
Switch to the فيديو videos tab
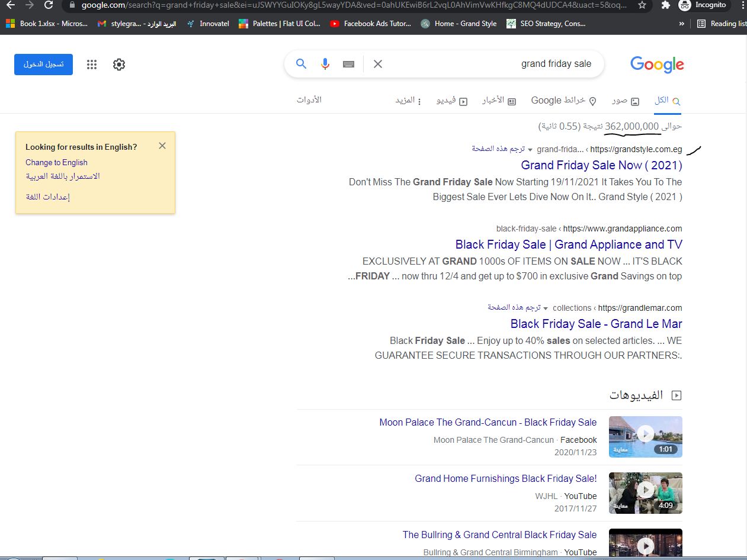[452, 101]
